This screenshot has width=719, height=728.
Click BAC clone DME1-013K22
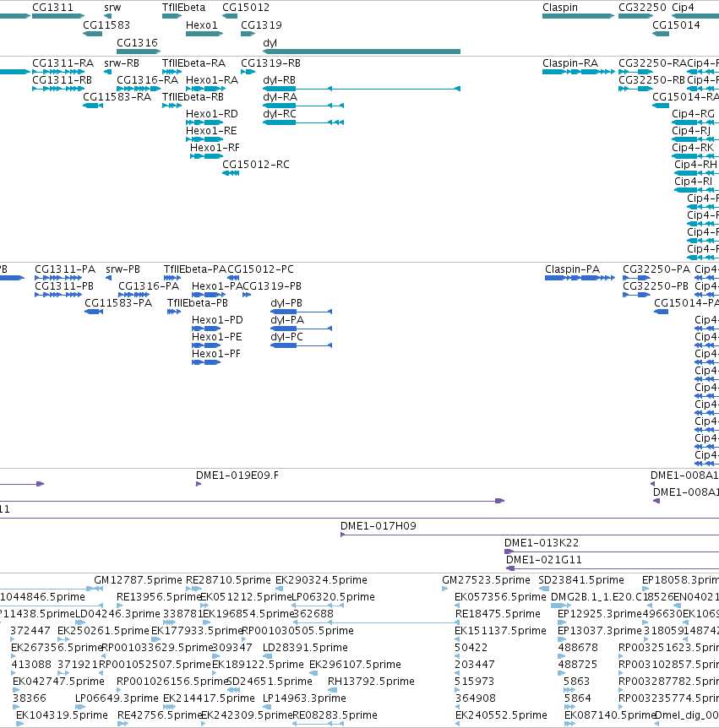point(542,543)
